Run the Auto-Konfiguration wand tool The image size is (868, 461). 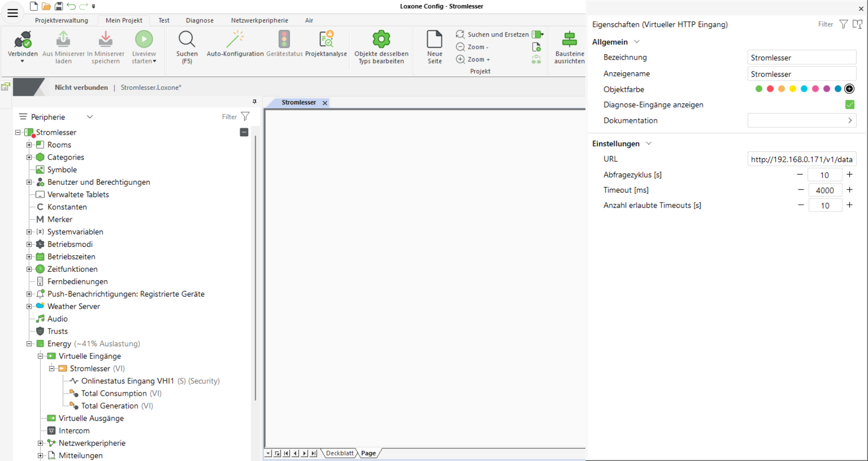(x=235, y=40)
